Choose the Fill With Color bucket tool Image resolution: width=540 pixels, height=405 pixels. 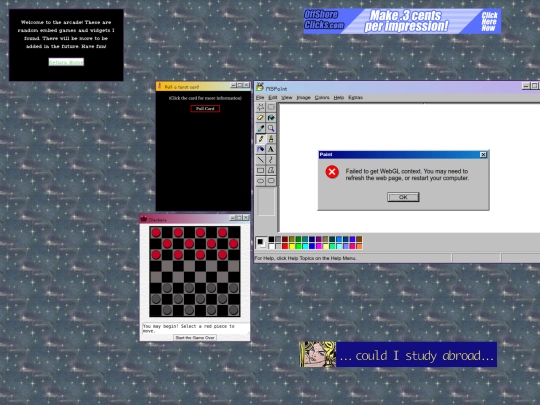[x=271, y=118]
